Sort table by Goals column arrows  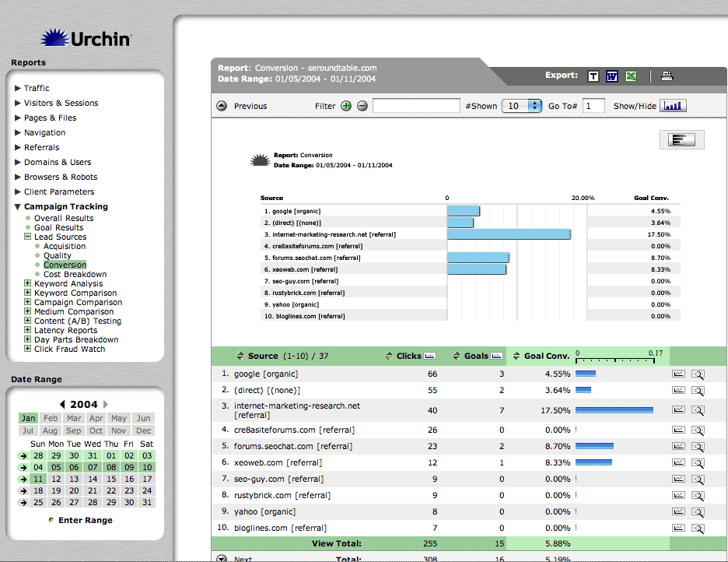(457, 356)
